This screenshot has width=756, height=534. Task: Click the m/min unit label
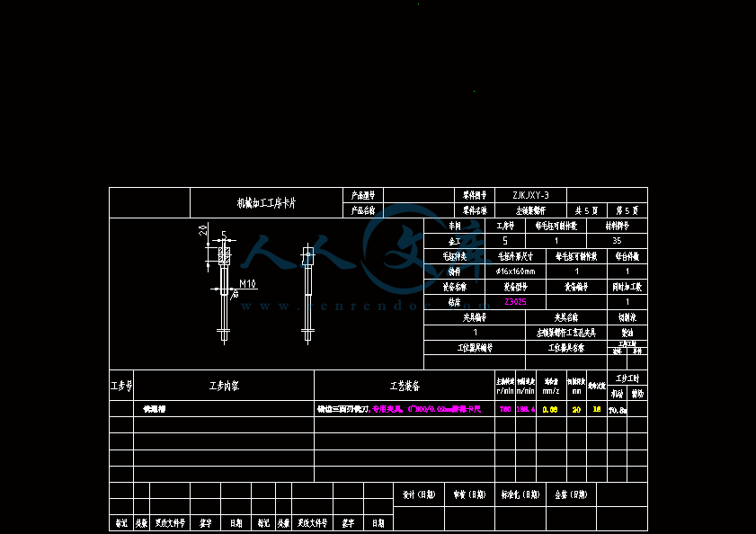[x=526, y=391]
